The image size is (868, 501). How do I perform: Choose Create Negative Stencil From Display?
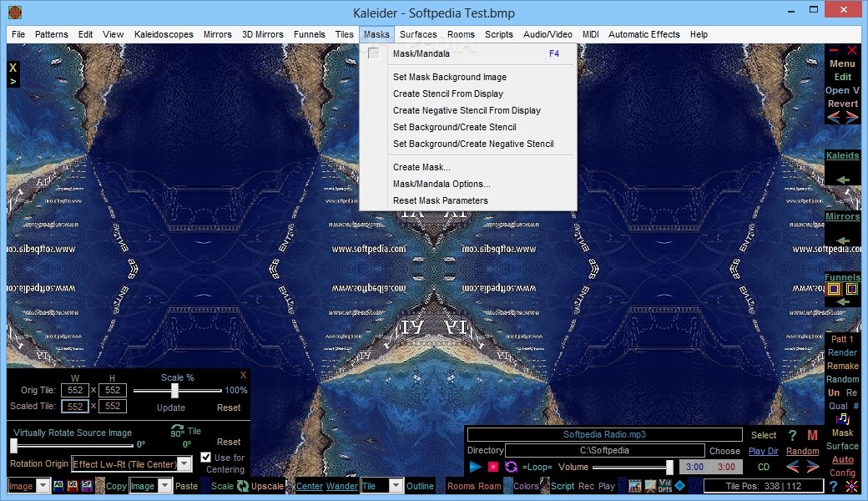click(468, 110)
